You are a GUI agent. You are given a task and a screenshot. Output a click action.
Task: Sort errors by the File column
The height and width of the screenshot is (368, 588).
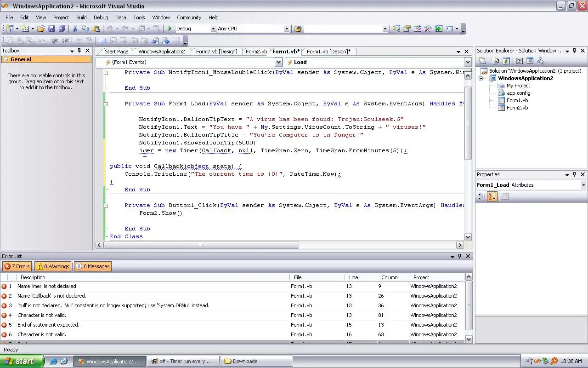(x=317, y=277)
